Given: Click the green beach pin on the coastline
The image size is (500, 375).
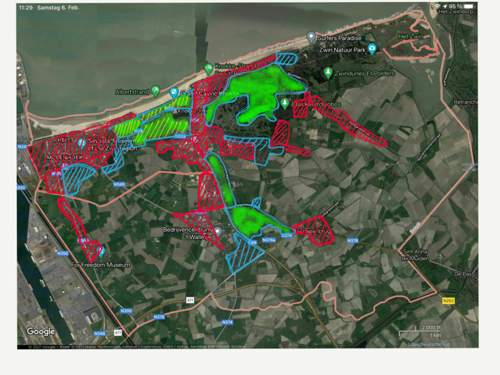Looking at the screenshot, I should pyautogui.click(x=208, y=69).
